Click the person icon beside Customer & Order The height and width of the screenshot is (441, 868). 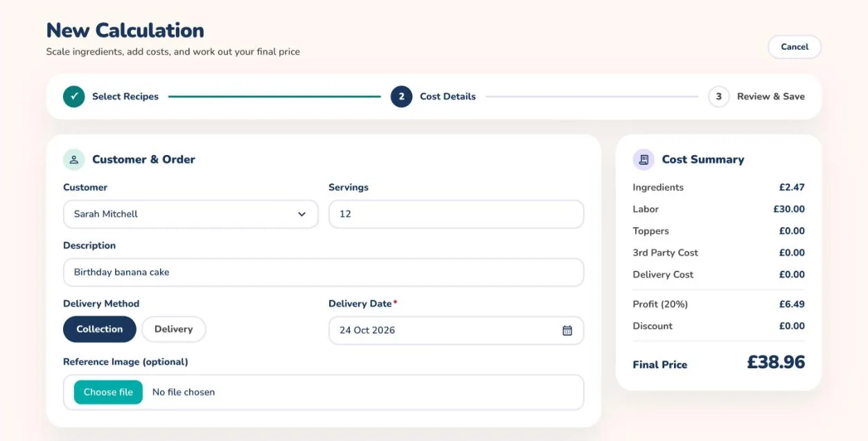74,159
